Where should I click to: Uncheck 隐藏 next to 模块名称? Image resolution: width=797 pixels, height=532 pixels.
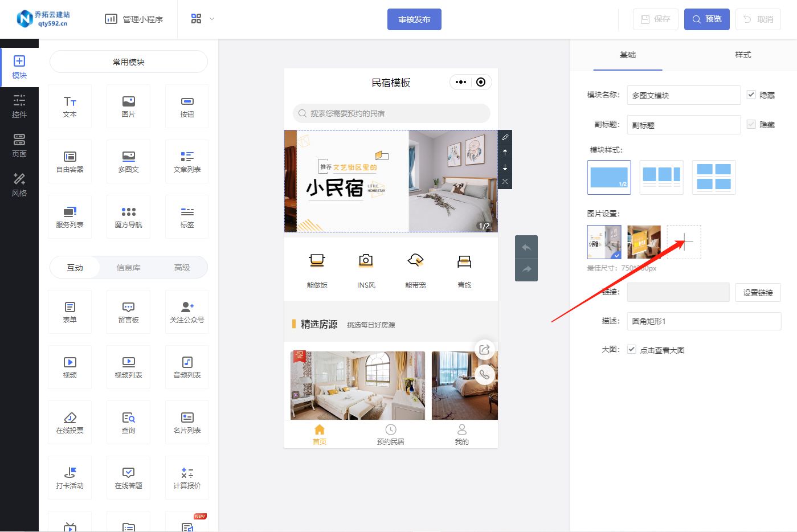point(751,95)
